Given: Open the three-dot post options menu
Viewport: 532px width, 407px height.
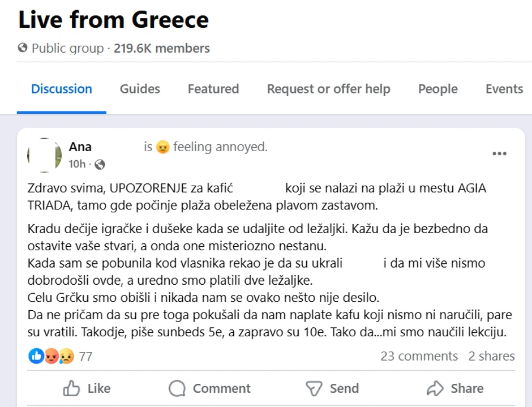Looking at the screenshot, I should [x=499, y=154].
